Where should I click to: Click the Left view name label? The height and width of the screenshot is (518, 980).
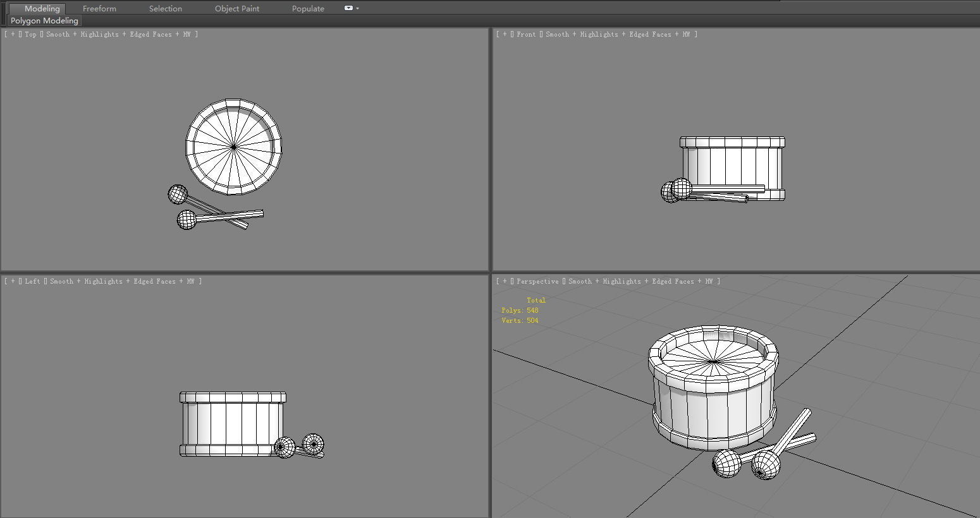point(32,282)
